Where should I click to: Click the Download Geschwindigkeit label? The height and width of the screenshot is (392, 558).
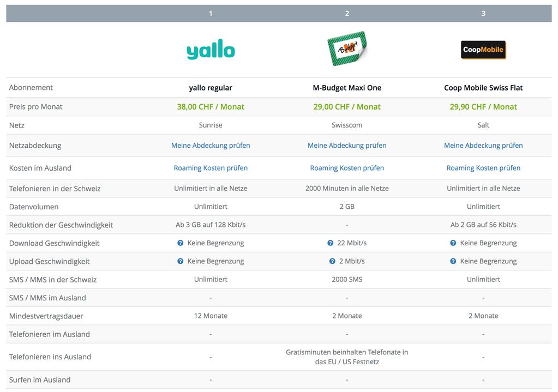click(x=54, y=243)
